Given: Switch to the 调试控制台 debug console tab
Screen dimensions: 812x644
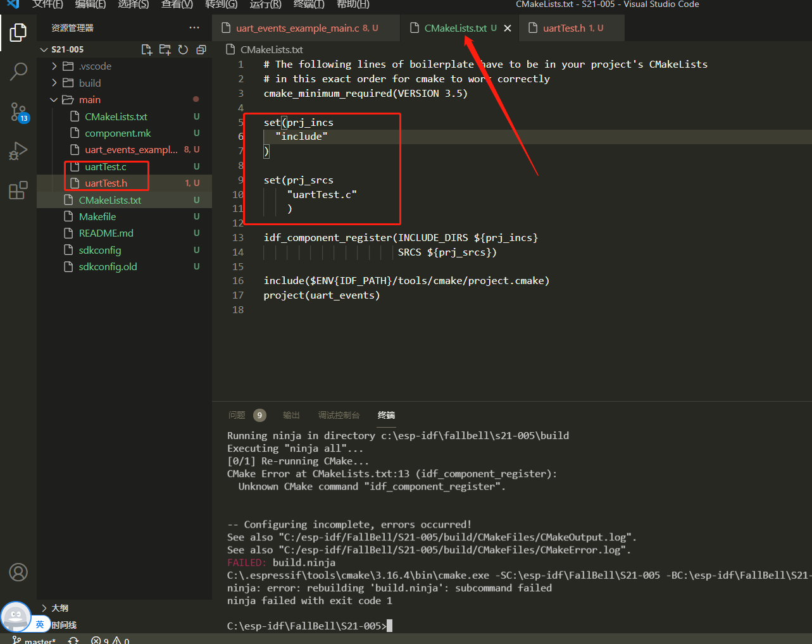Looking at the screenshot, I should 339,415.
